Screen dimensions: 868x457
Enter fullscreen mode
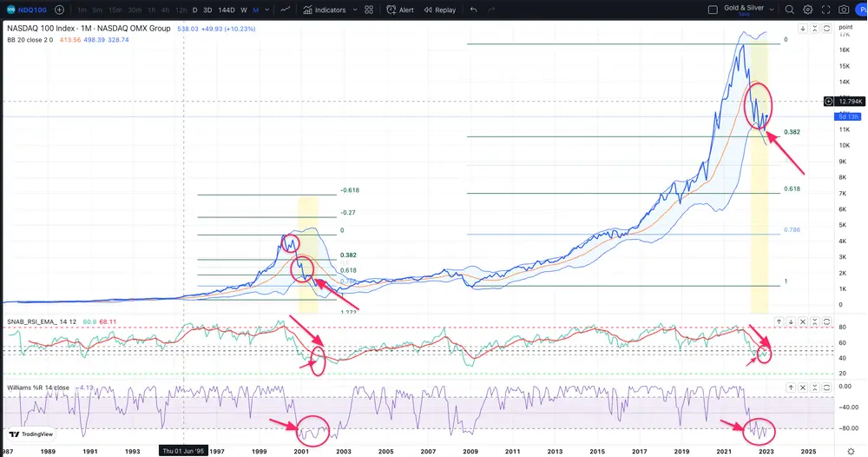click(x=825, y=10)
